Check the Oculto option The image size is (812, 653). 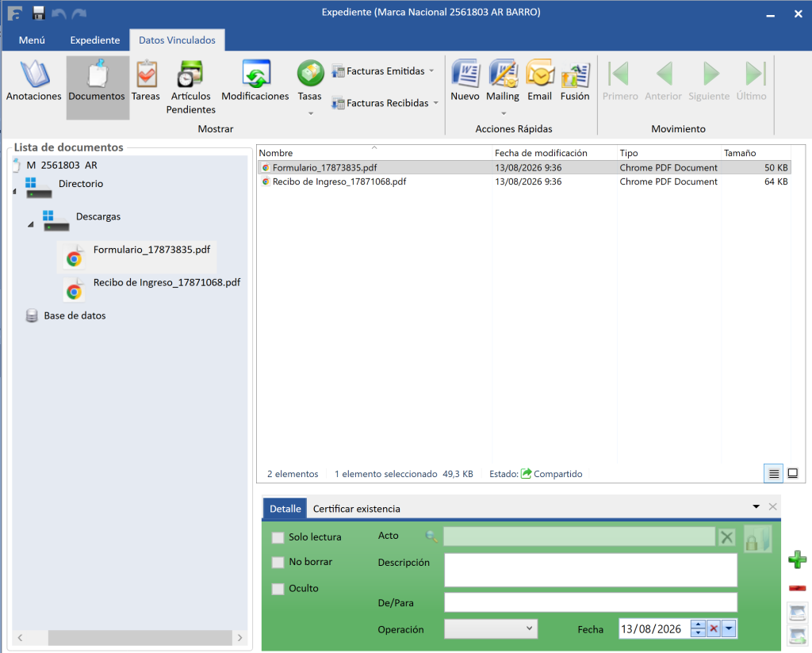tap(278, 588)
